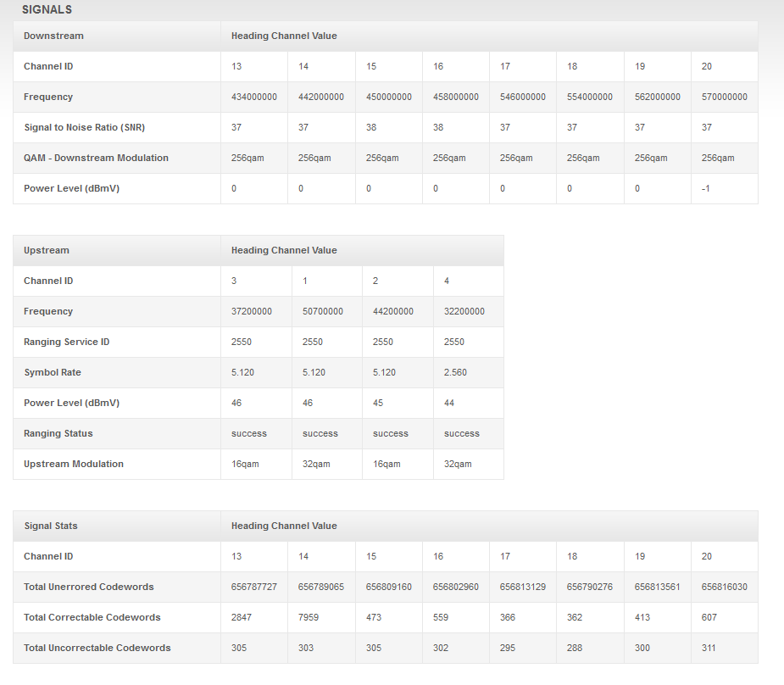The image size is (784, 685).
Task: Select the Upstream Modulation row label
Action: [74, 464]
